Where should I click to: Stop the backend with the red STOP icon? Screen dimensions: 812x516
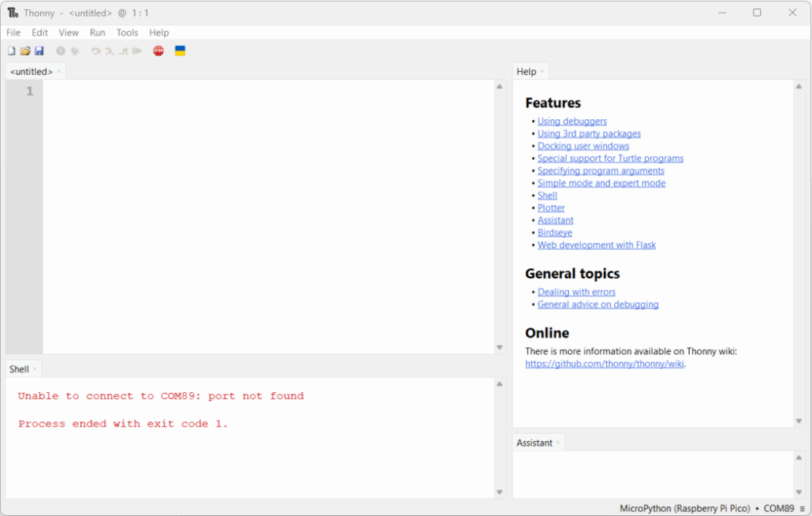(x=158, y=50)
